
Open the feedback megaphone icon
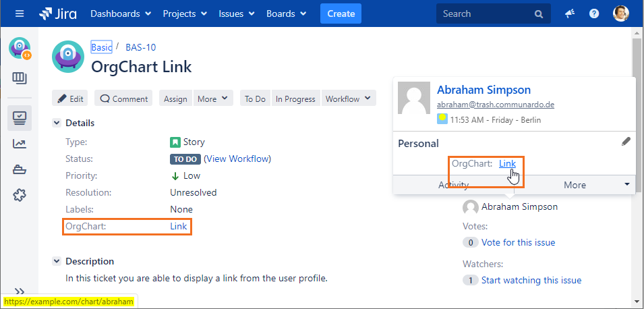[569, 13]
